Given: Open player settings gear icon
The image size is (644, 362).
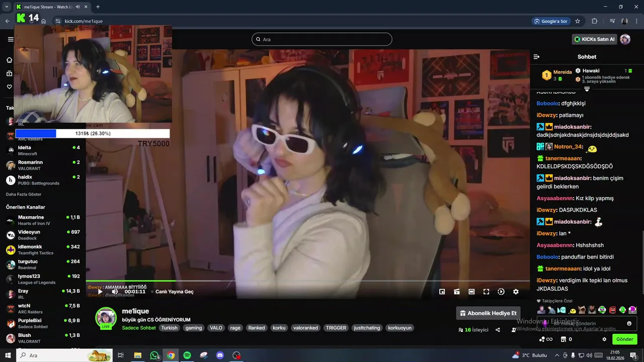Looking at the screenshot, I should click(516, 292).
